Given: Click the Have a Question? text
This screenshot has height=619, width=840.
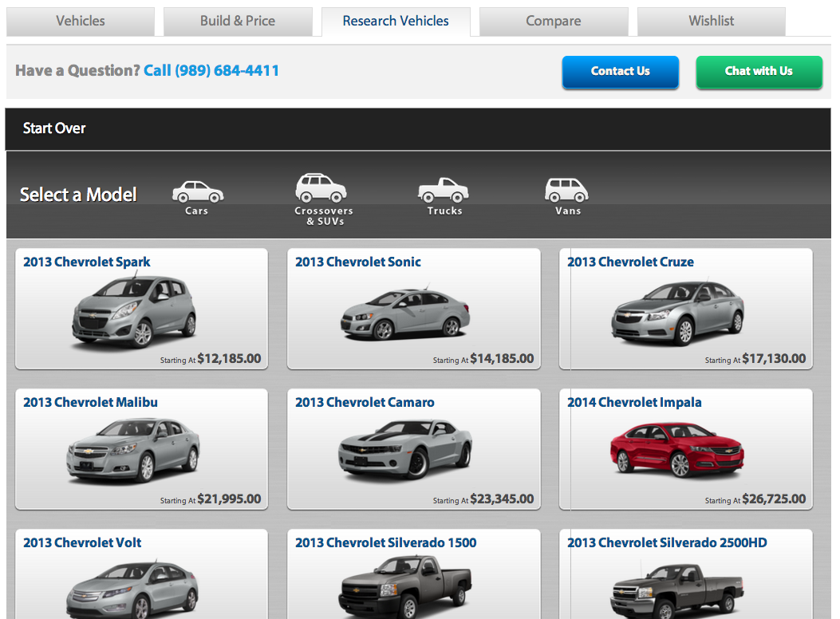Looking at the screenshot, I should tap(77, 71).
